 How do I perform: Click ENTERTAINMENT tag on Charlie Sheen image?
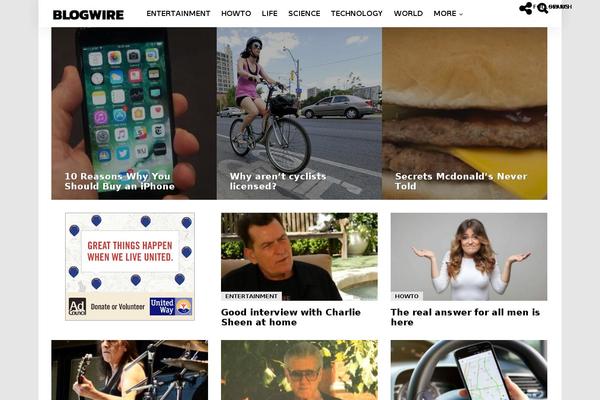tap(251, 296)
